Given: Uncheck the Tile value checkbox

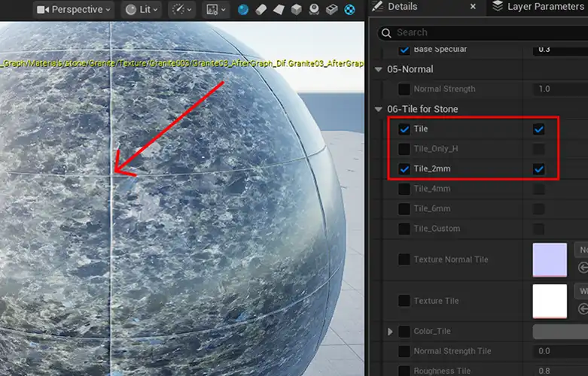Looking at the screenshot, I should (539, 129).
